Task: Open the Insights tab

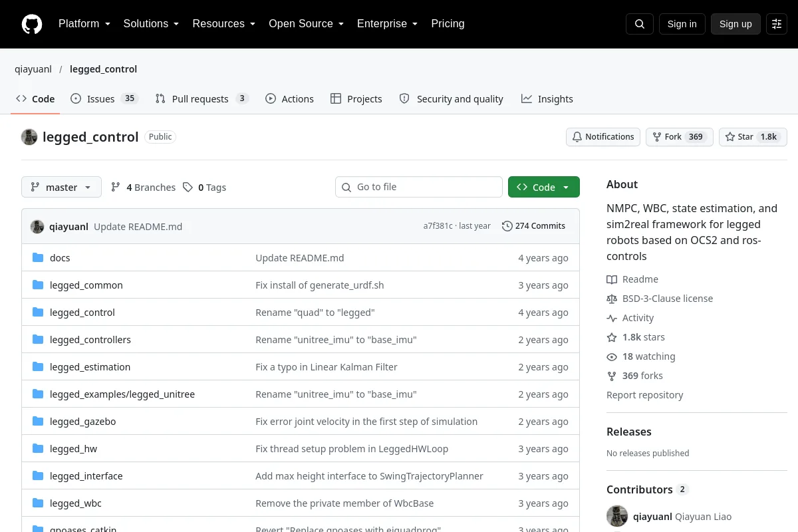Action: click(x=547, y=99)
